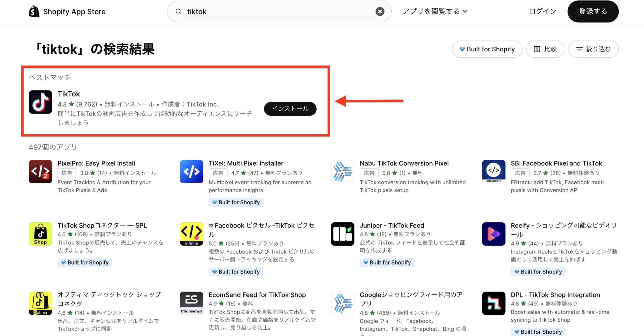Open Nabu TikTok Conversion Pixel listing

coord(404,163)
